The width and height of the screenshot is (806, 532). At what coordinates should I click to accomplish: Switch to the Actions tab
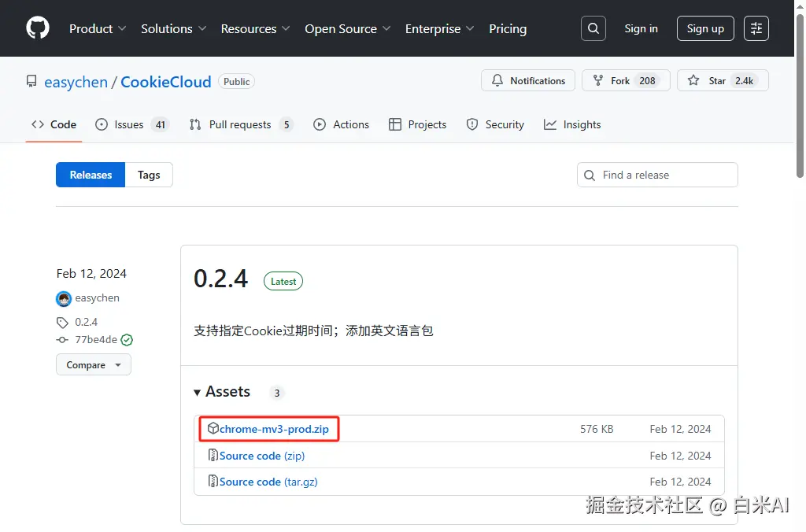click(x=342, y=124)
